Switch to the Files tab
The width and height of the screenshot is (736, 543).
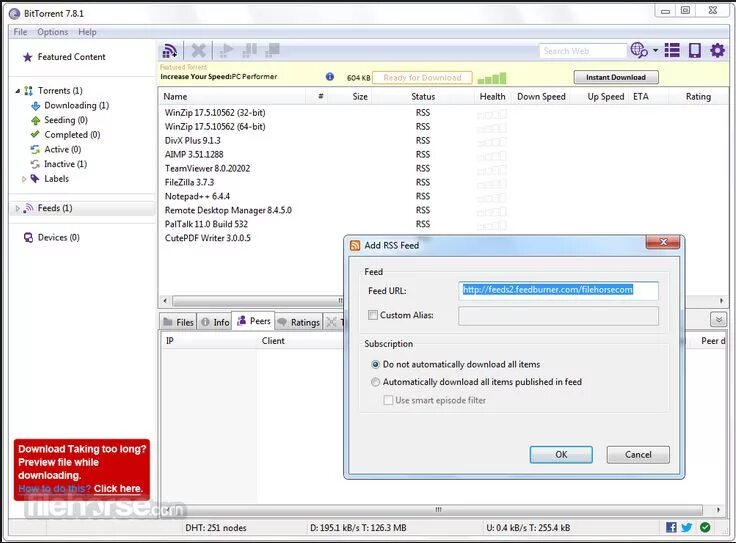tap(178, 322)
